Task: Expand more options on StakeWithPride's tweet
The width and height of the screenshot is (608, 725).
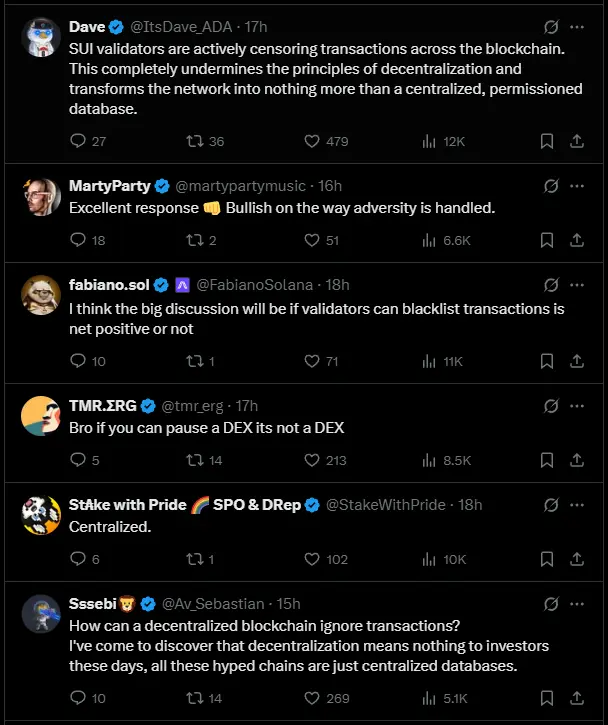Action: click(577, 505)
